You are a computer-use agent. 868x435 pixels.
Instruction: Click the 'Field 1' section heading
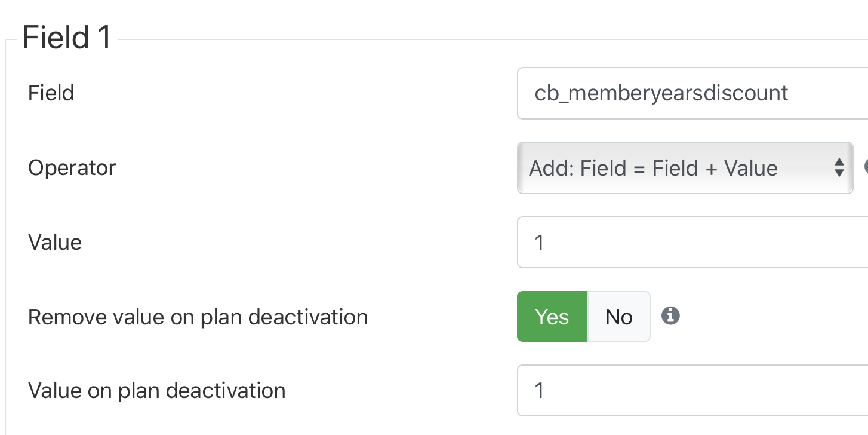coord(67,38)
